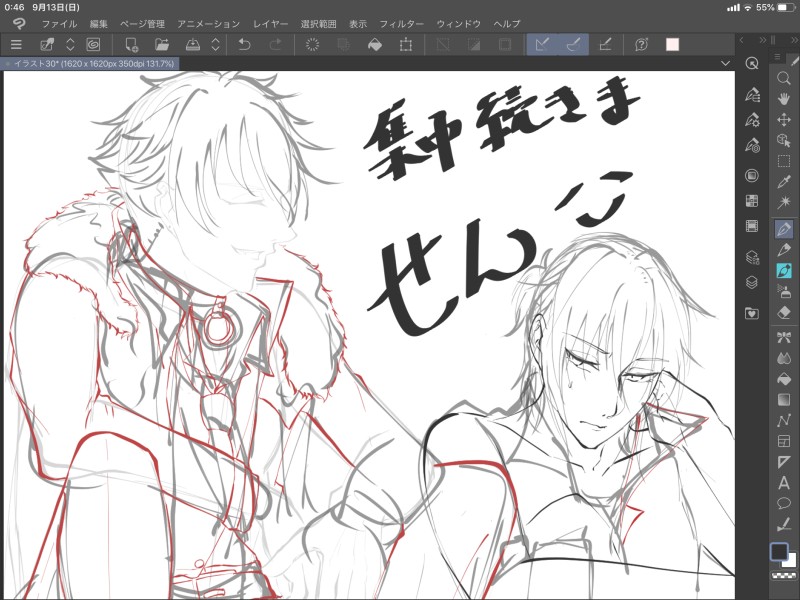800x600 pixels.
Task: Select the highlighted Brush tool
Action: (x=784, y=271)
